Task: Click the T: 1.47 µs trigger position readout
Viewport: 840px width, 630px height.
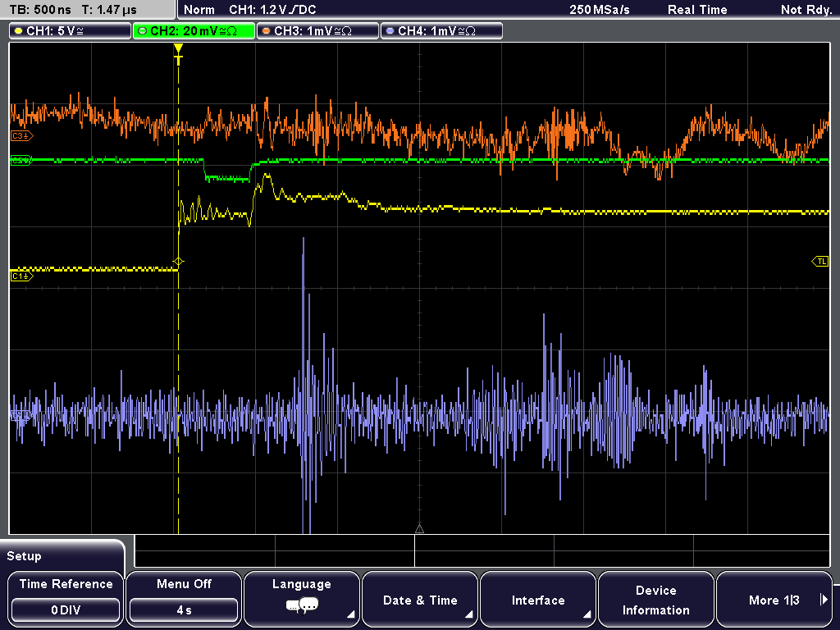Action: click(109, 10)
